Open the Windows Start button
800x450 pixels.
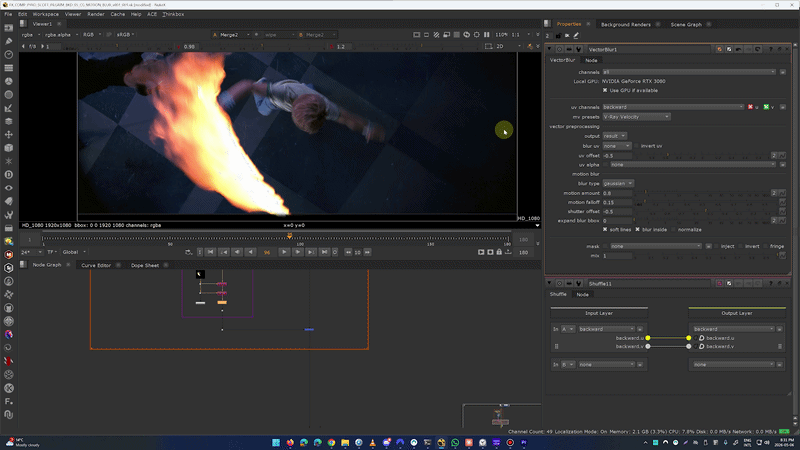click(276, 442)
